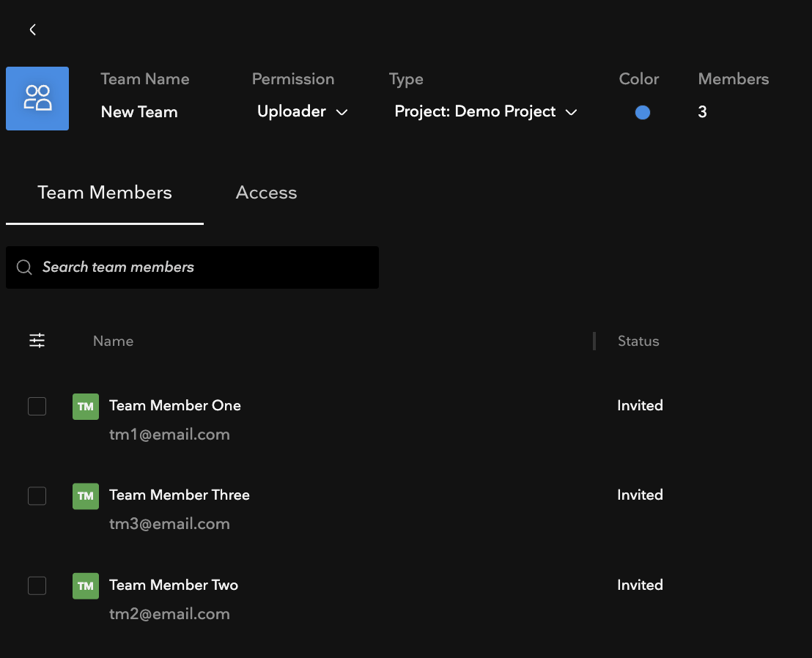Click the blue team avatar icon
This screenshot has height=658, width=812.
37,98
